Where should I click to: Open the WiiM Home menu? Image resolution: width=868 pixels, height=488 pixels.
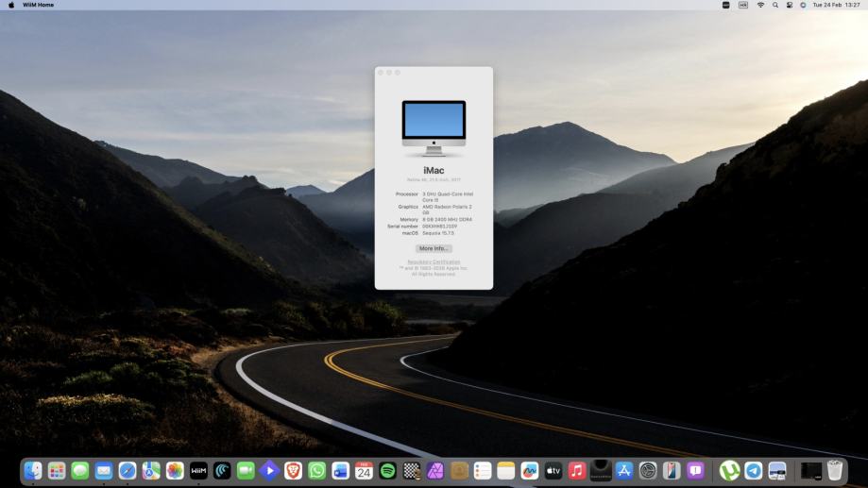point(38,5)
